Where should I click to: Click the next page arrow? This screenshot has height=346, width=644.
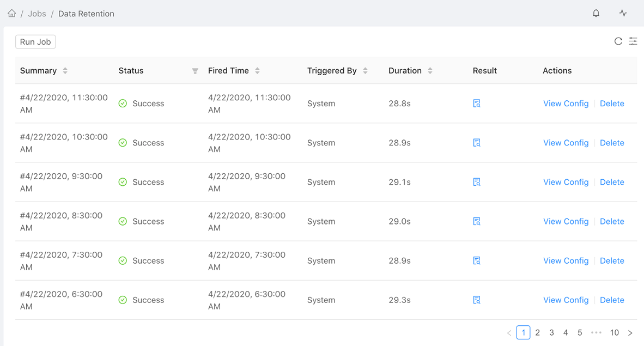[630, 332]
